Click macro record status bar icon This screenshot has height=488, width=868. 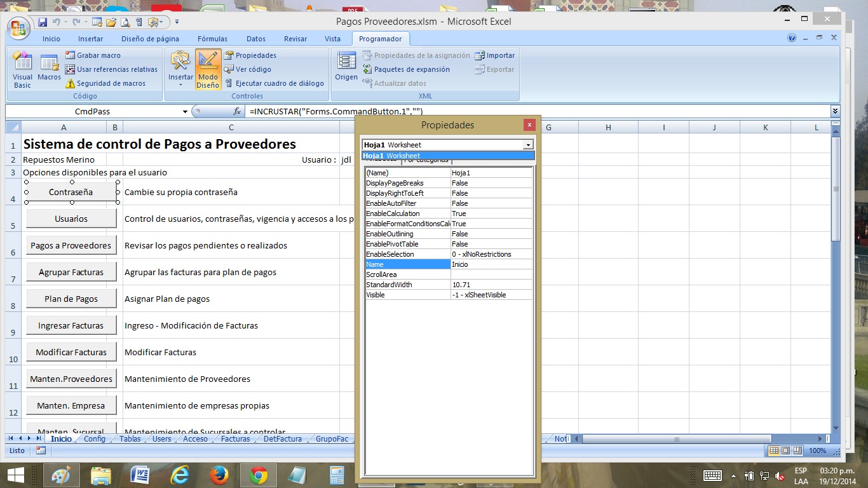click(41, 451)
